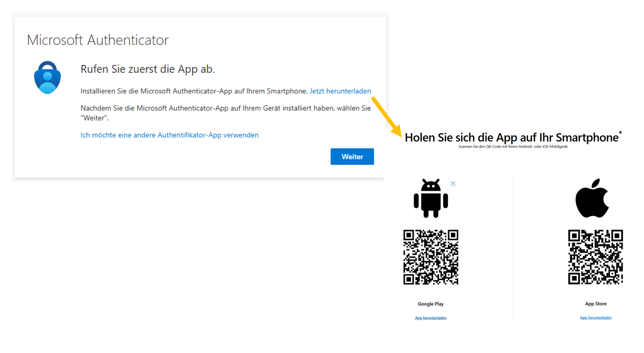This screenshot has height=353, width=644.
Task: Click the Google Play QR code
Action: (431, 257)
